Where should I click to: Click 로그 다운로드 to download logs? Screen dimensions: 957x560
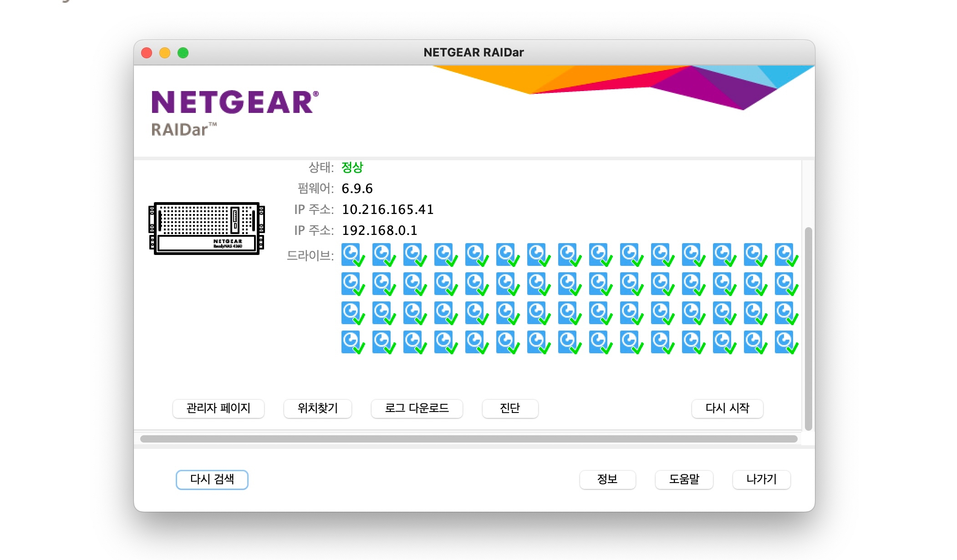[x=417, y=408]
